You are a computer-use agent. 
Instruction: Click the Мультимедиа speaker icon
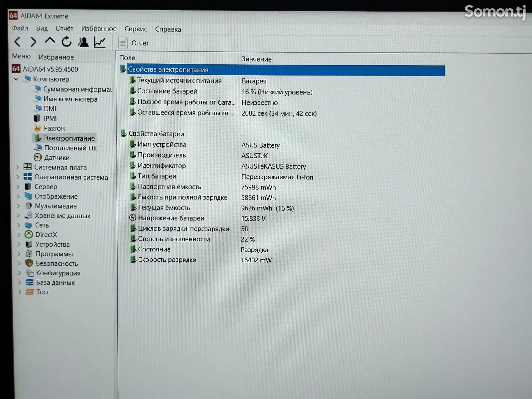(29, 206)
